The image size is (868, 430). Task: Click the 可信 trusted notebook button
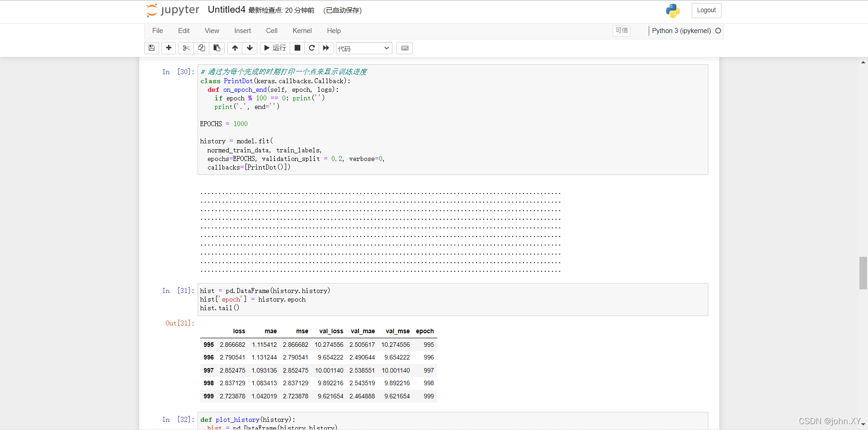point(622,30)
